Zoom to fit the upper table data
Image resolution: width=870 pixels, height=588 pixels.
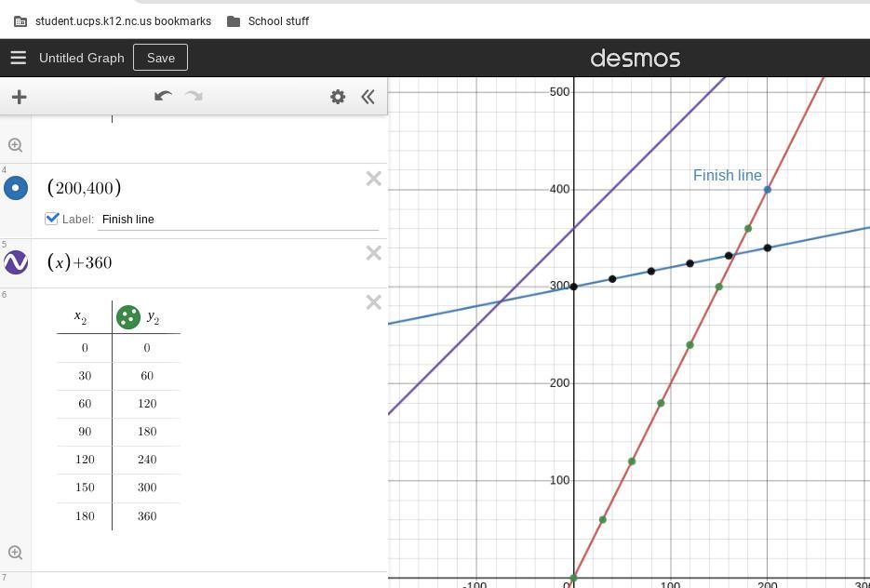click(16, 145)
